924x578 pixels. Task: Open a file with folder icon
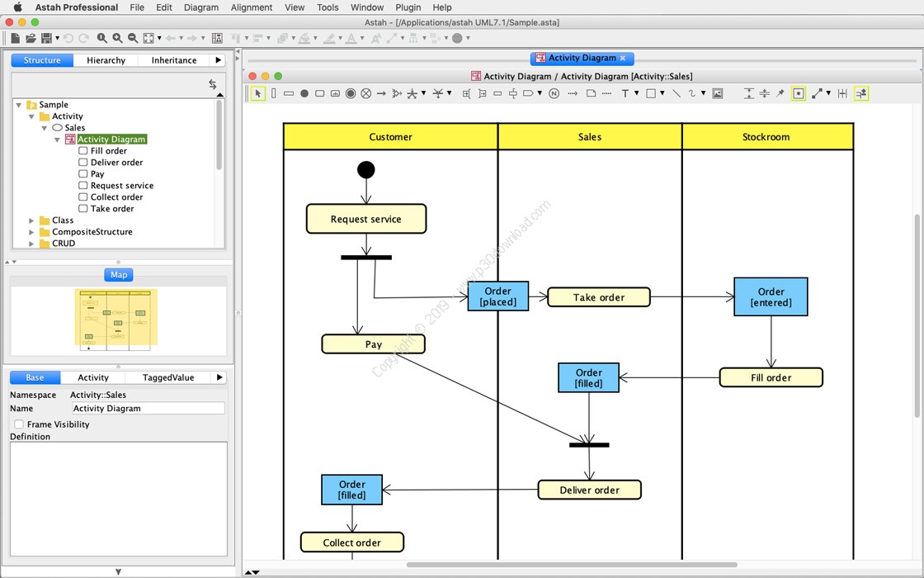point(31,38)
